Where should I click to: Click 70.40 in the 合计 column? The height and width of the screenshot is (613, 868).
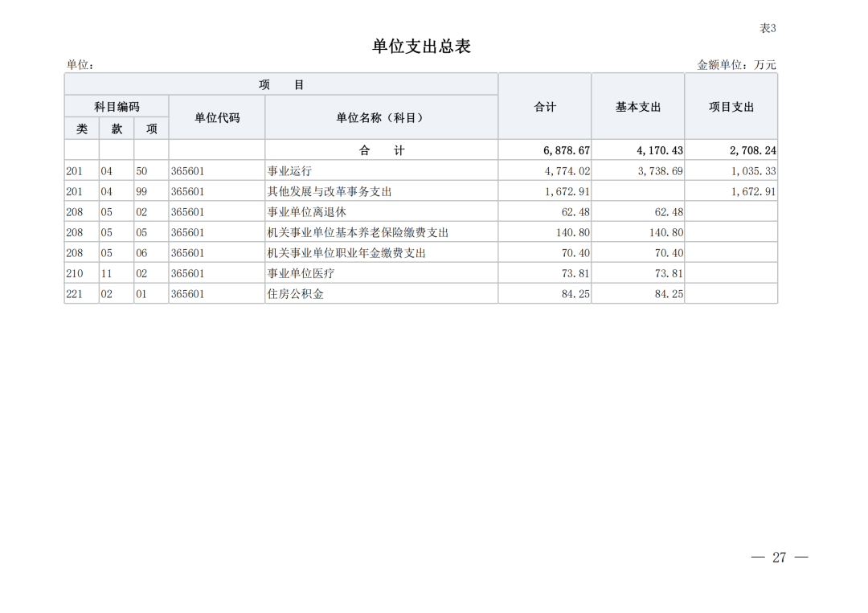(575, 253)
